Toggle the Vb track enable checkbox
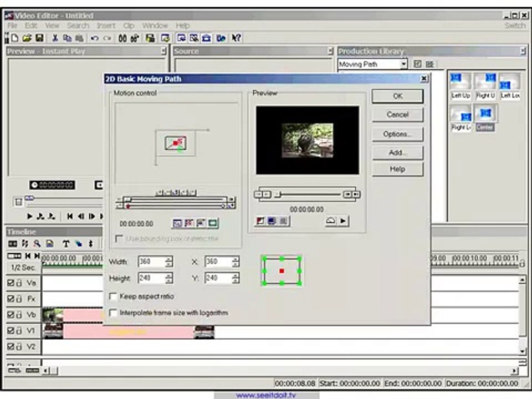Image resolution: width=532 pixels, height=399 pixels. [x=11, y=315]
